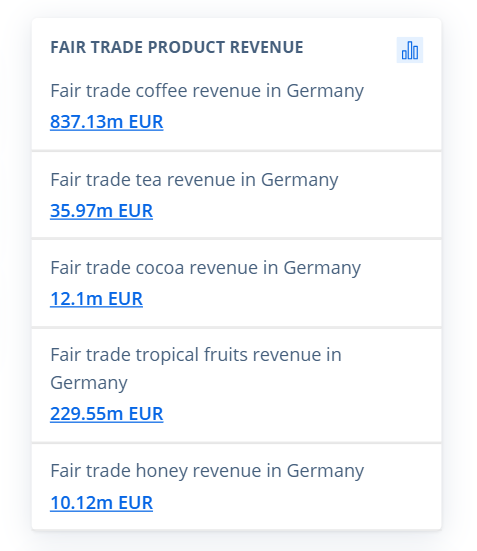477x551 pixels.
Task: Click the Fair trade tropical fruits revenue label
Action: [196, 368]
